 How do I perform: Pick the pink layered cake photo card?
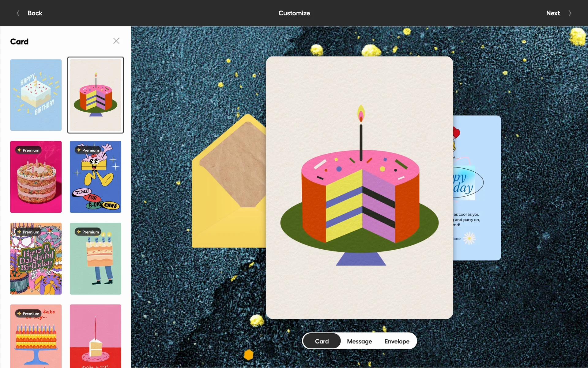pyautogui.click(x=36, y=181)
